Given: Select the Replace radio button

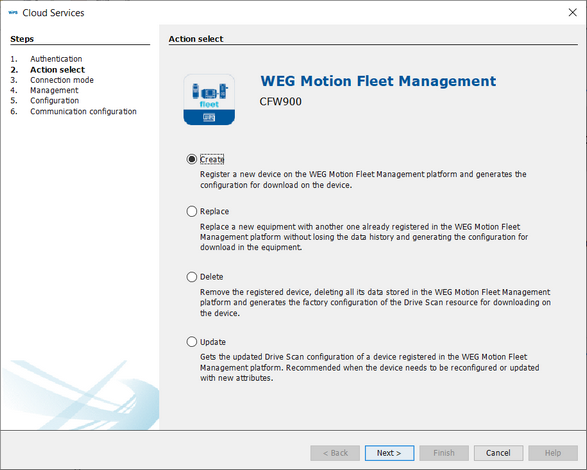Looking at the screenshot, I should tap(192, 211).
